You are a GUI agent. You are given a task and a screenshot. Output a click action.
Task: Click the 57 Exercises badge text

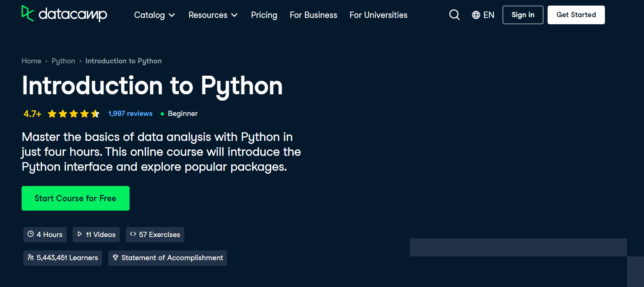pos(159,234)
